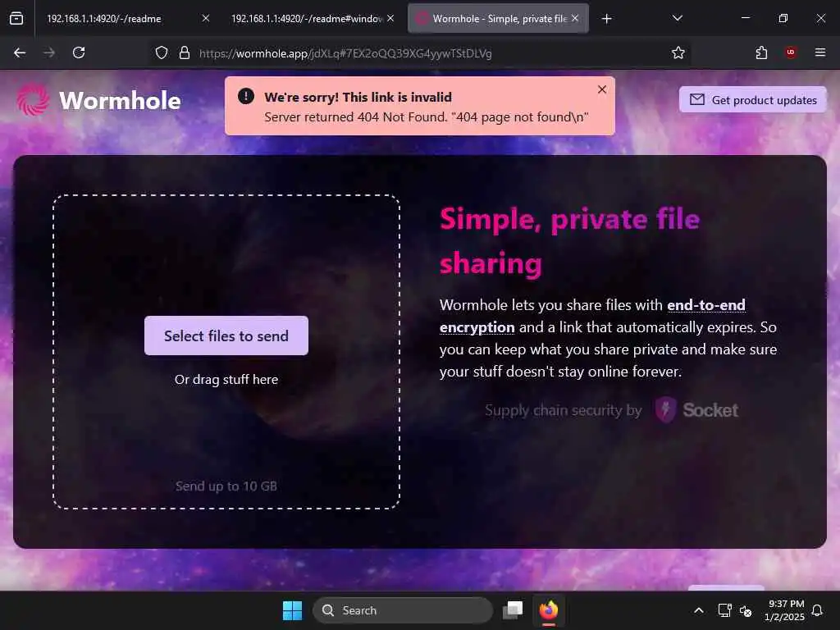Open the clock showing 9:37 PM
840x630 pixels.
pos(784,610)
